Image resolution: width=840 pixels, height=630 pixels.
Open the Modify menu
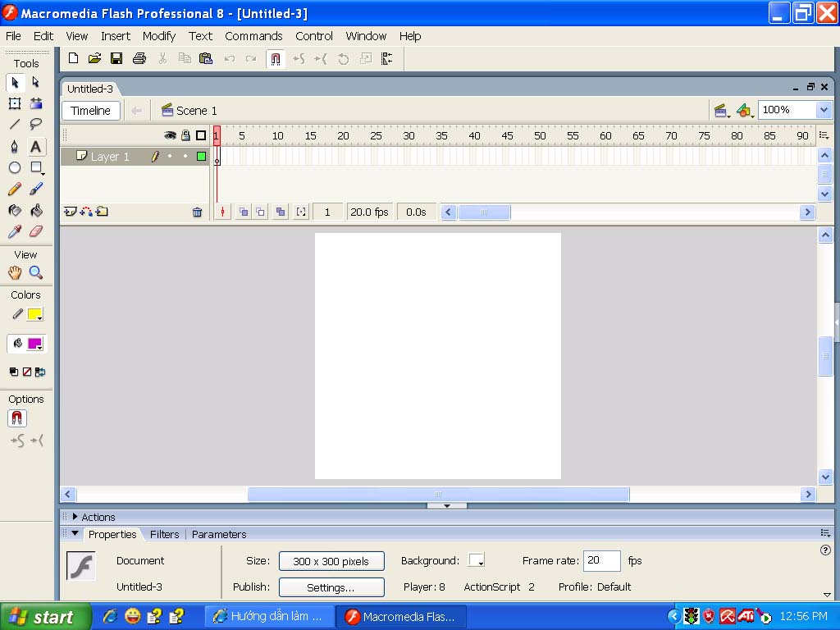pyautogui.click(x=159, y=36)
